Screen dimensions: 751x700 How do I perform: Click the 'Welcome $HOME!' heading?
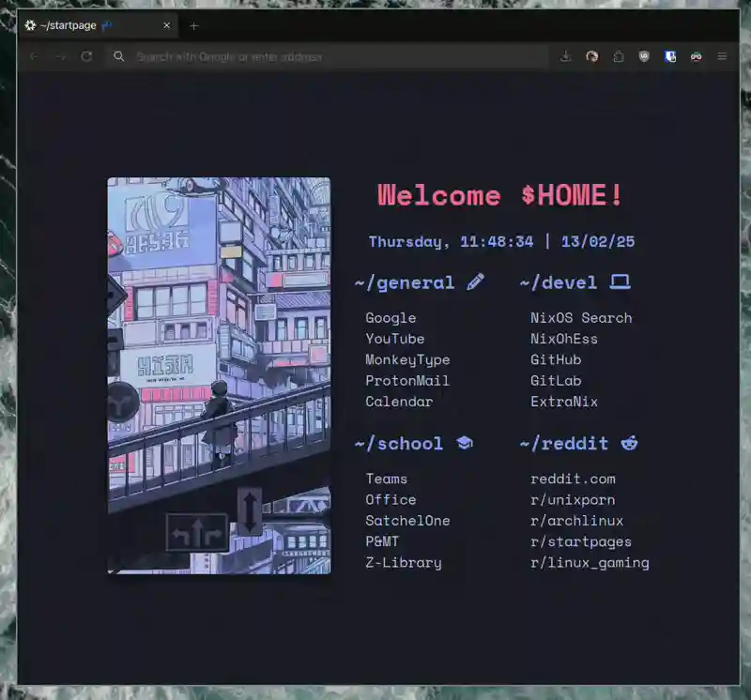click(500, 195)
